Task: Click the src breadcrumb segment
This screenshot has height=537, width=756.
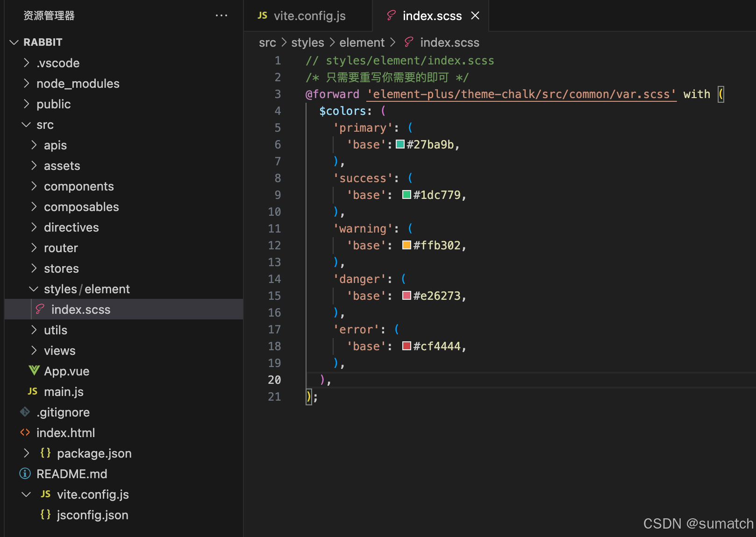Action: pos(267,42)
